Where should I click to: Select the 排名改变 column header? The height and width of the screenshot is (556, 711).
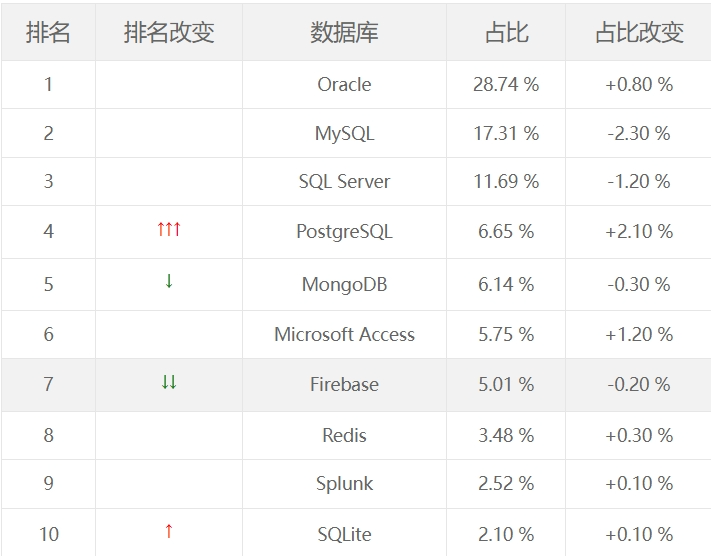pyautogui.click(x=169, y=32)
